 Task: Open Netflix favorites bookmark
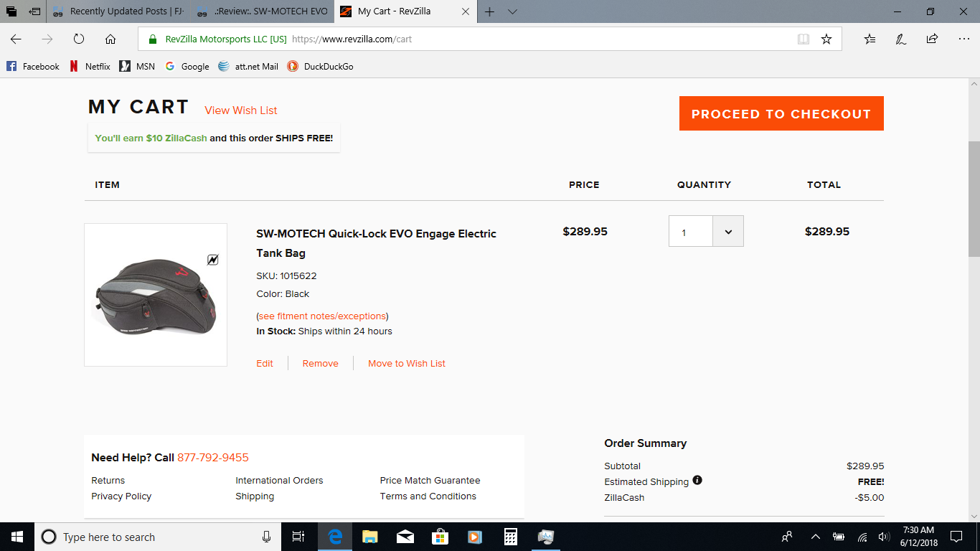pyautogui.click(x=90, y=66)
